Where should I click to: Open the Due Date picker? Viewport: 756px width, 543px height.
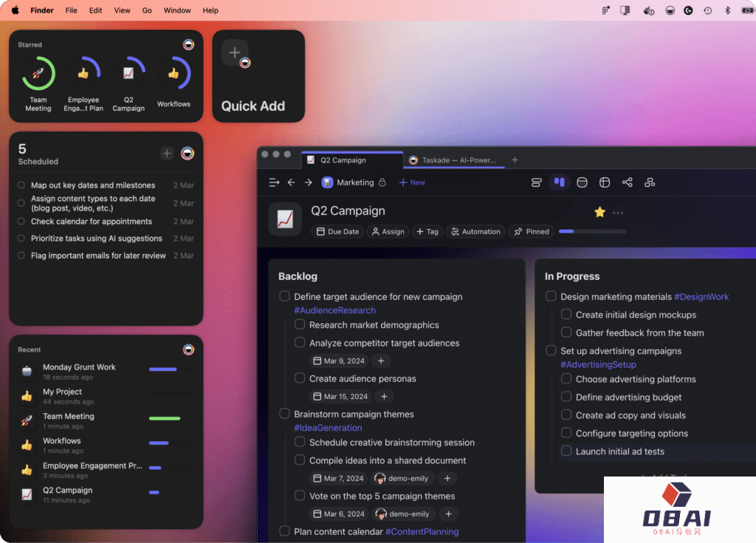(337, 232)
